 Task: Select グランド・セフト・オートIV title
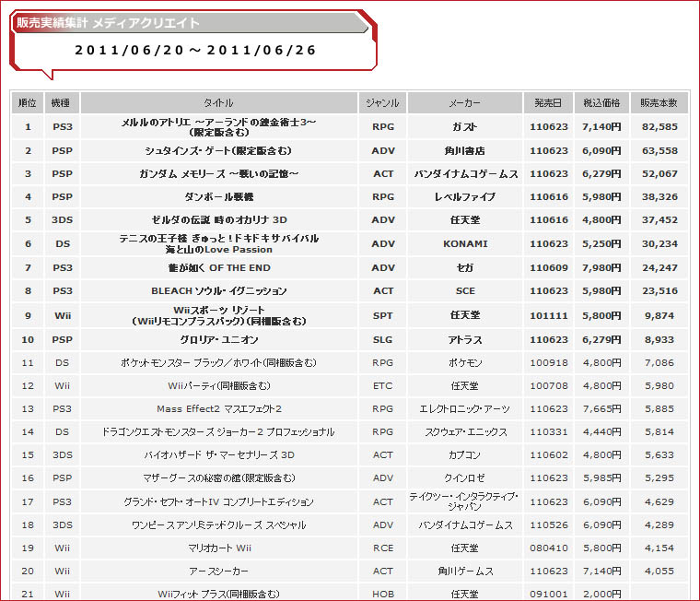[219, 502]
